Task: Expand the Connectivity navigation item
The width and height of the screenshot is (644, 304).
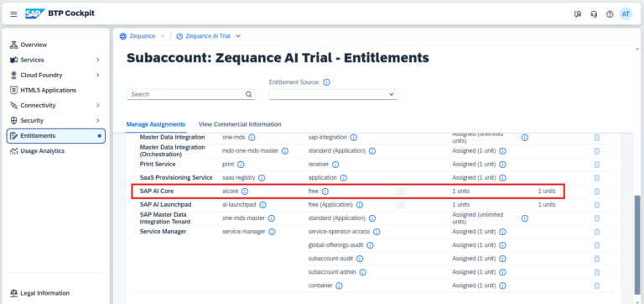Action: (98, 105)
